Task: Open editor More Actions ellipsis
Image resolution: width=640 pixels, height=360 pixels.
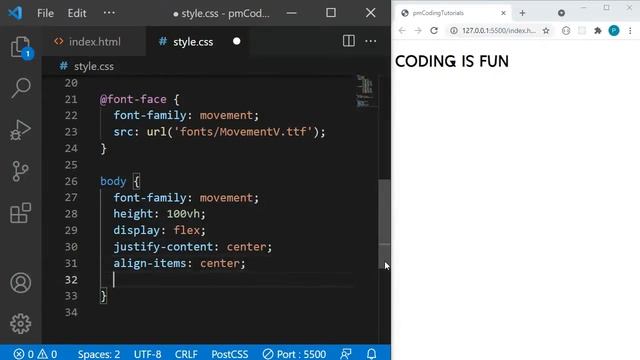Action: (x=371, y=41)
